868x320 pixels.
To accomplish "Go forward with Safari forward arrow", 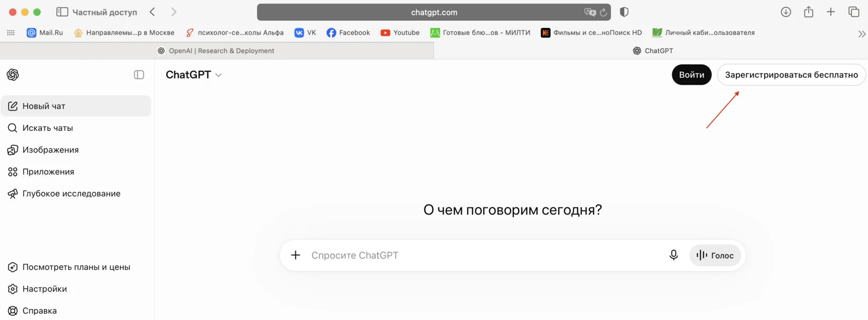I will click(174, 12).
